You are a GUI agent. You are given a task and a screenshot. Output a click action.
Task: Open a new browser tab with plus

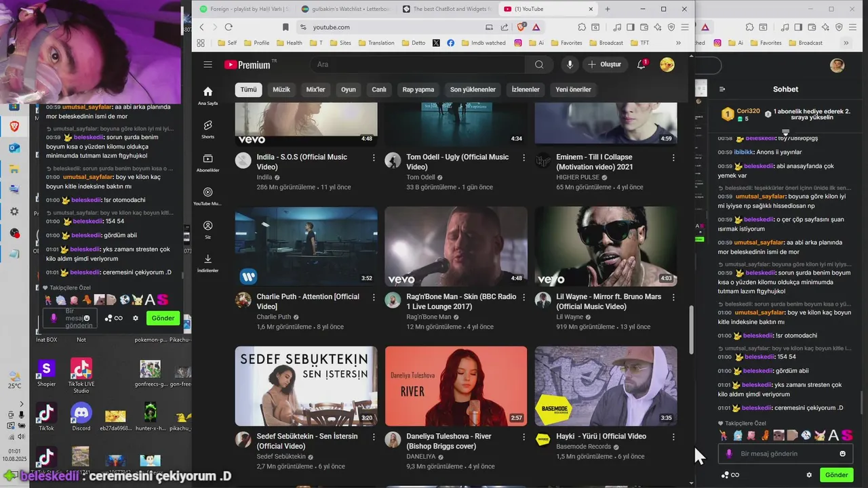tap(608, 9)
